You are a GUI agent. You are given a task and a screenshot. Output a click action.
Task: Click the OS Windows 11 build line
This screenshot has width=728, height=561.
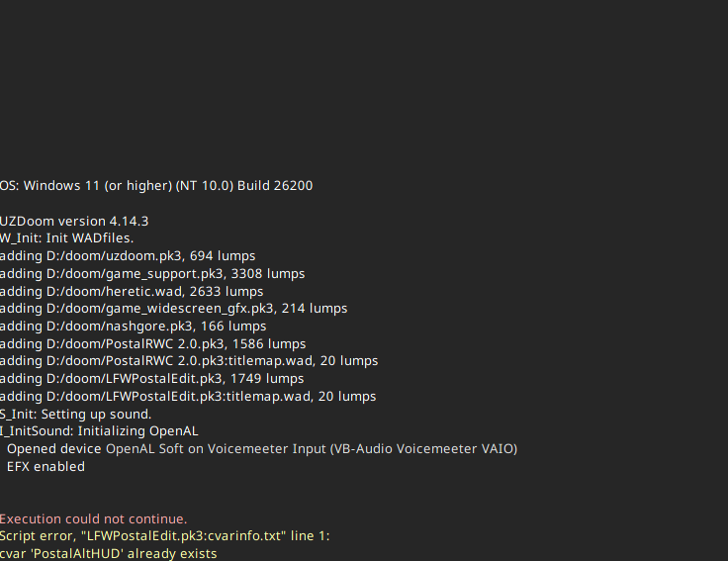(156, 186)
